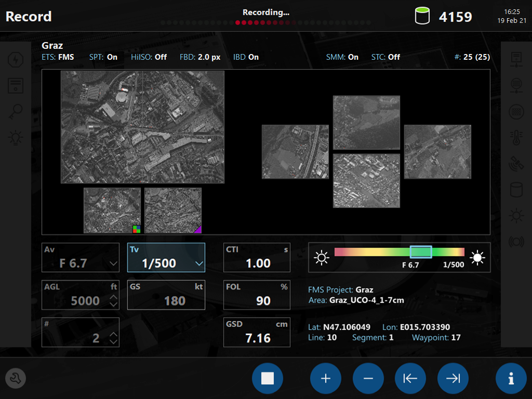The height and width of the screenshot is (399, 532).
Task: Click the broadcast signal icon in right sidebar
Action: click(516, 242)
